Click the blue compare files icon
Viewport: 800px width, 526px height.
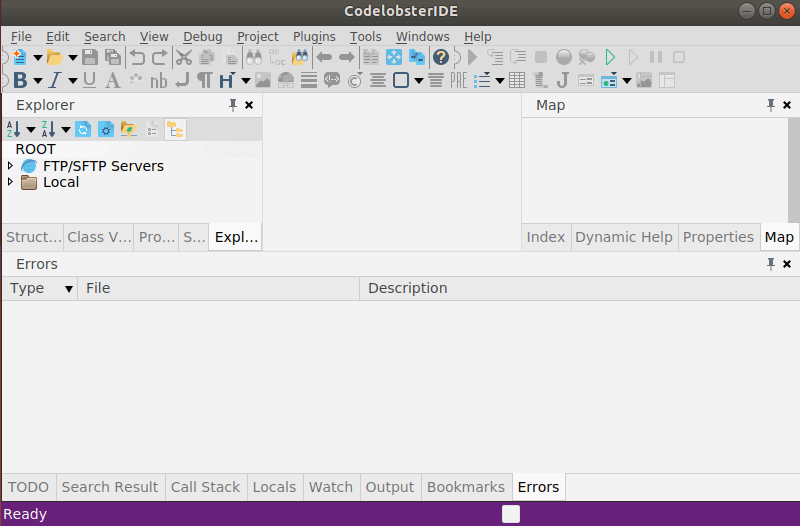pyautogui.click(x=417, y=57)
